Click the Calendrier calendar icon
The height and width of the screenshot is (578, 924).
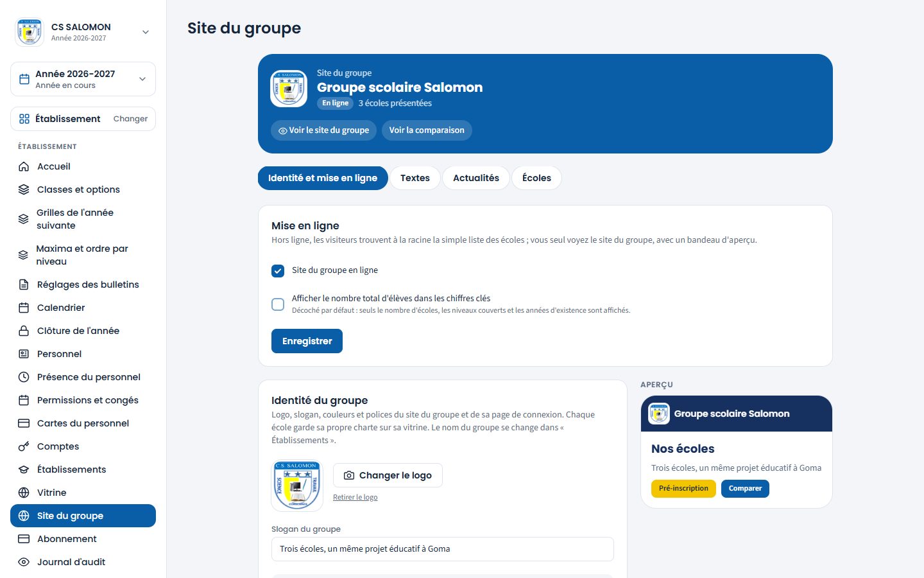(24, 308)
